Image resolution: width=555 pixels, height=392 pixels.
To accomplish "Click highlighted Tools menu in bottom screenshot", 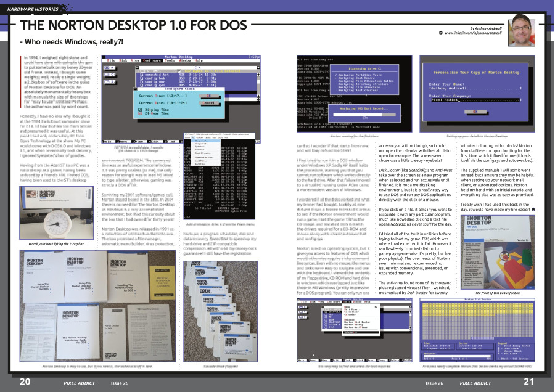I will 347,302.
